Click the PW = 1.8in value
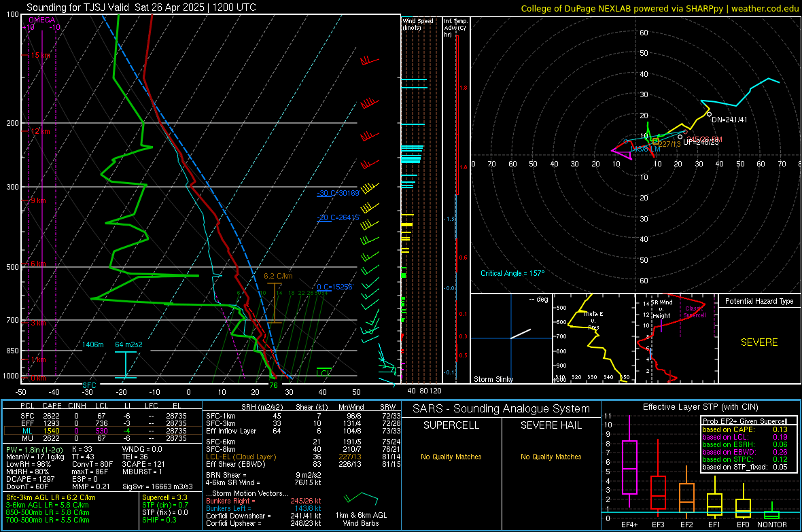 (35, 450)
